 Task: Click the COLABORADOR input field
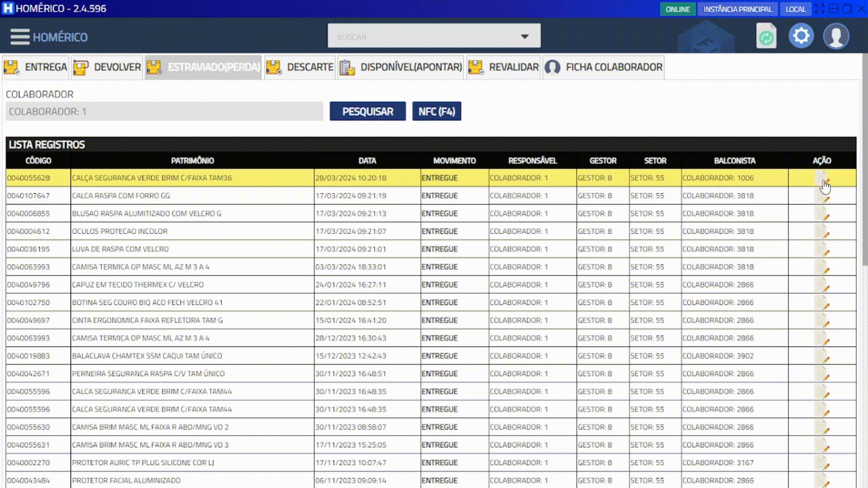164,112
